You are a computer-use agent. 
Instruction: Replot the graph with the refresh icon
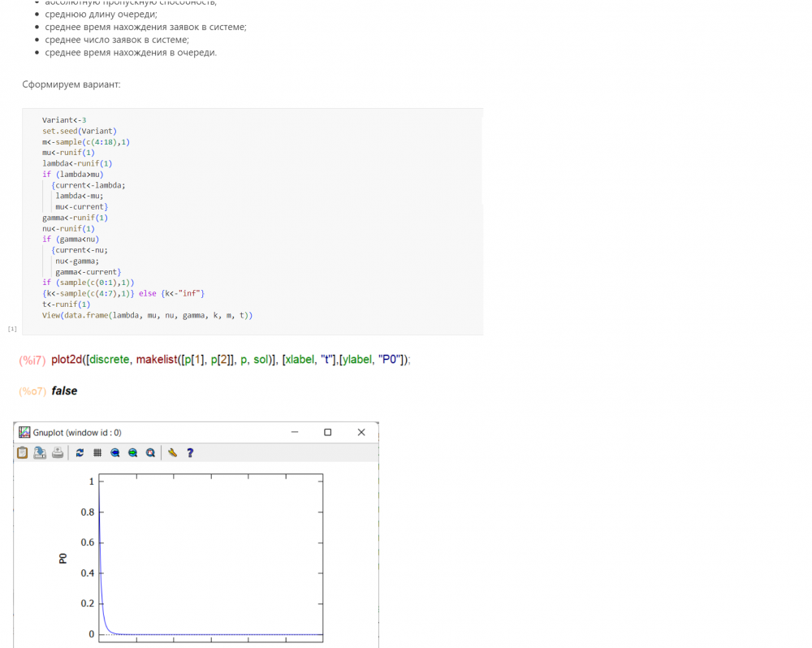(x=80, y=453)
